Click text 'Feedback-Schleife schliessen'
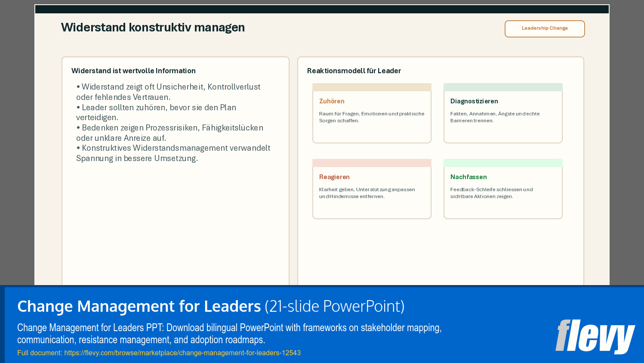 tap(491, 193)
